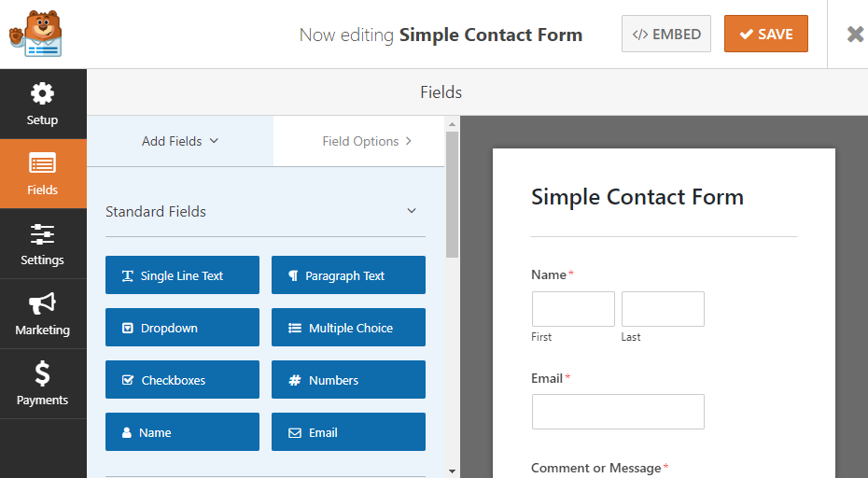Add a Single Line Text field

(182, 274)
